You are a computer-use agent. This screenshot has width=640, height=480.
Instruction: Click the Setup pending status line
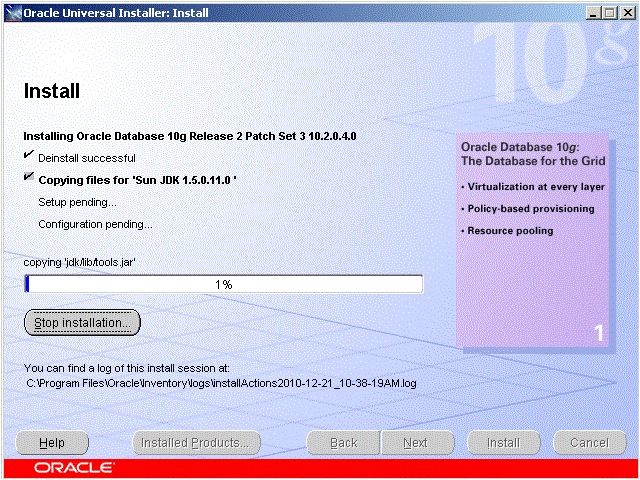pos(77,202)
